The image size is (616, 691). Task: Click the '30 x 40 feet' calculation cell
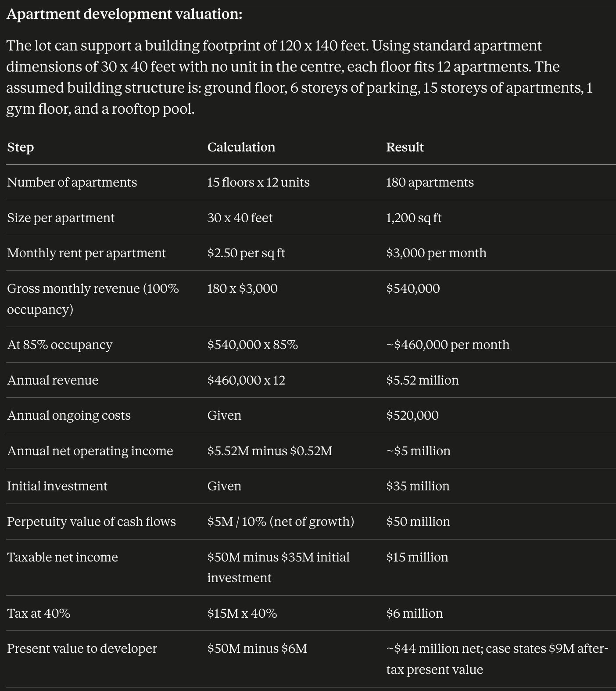point(240,218)
